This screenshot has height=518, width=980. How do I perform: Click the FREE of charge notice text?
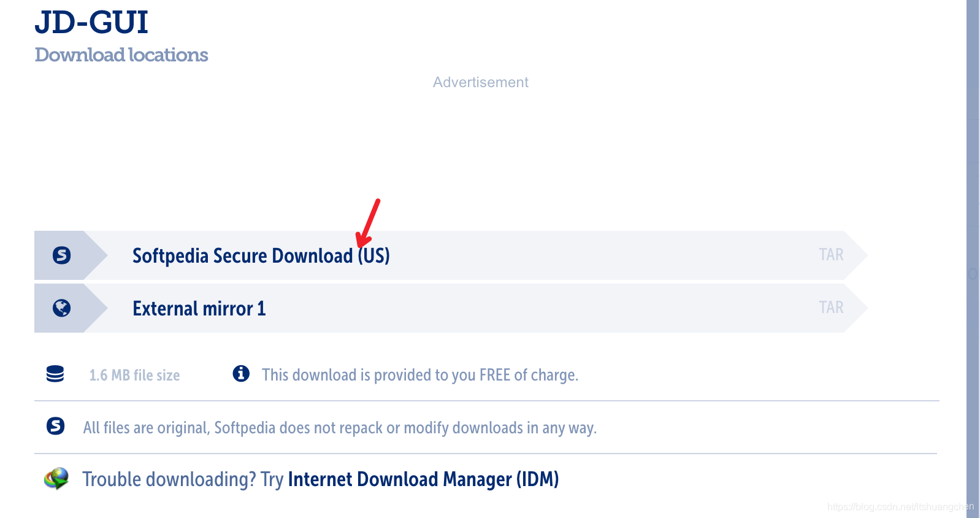(420, 375)
